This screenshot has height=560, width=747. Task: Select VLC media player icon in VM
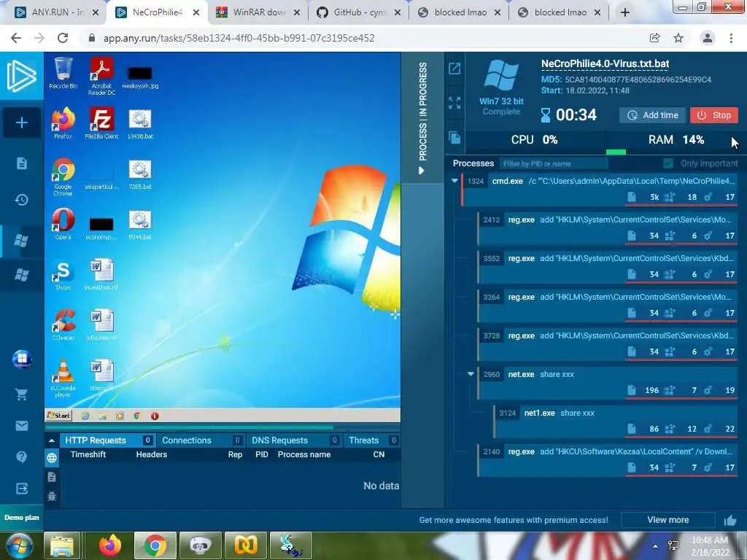click(63, 378)
